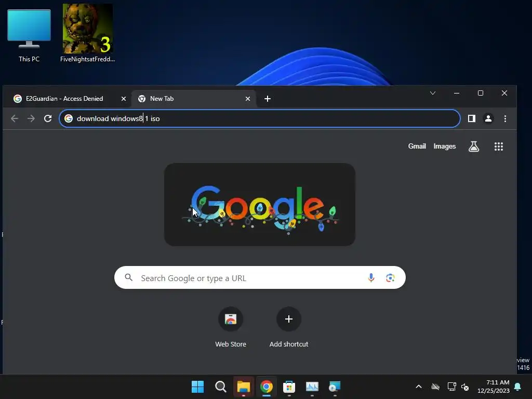532x399 pixels.
Task: Open the Chrome profile avatar
Action: click(488, 118)
